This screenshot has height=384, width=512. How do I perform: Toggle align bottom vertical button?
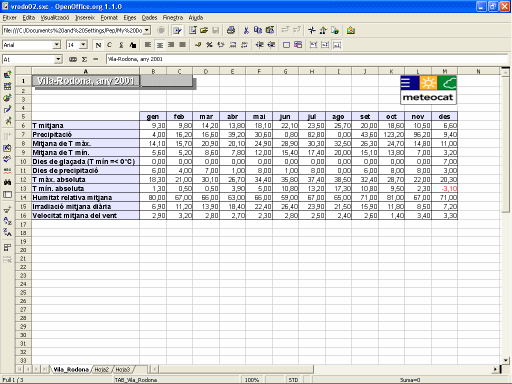(x=337, y=45)
